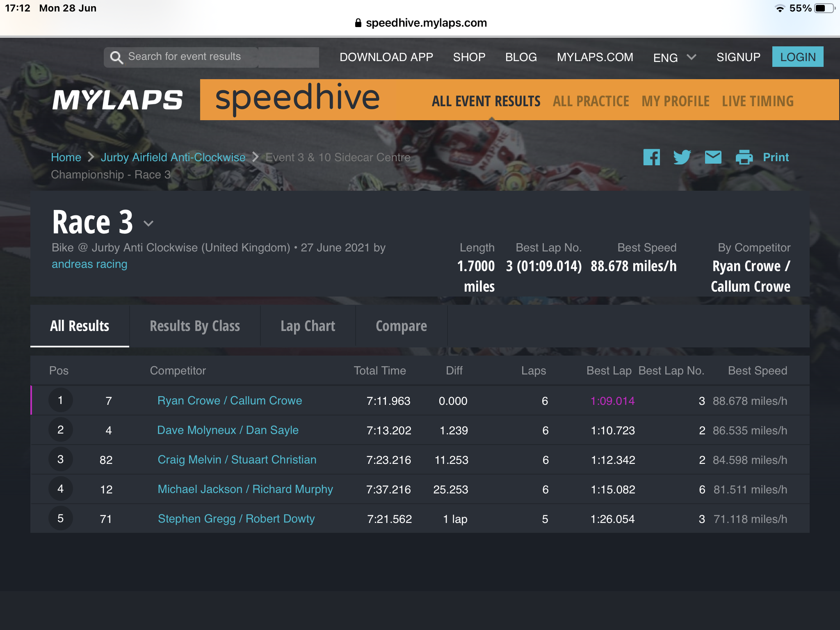Open Dave Molyneux / Dan Sayle result
This screenshot has height=630, width=840.
(228, 430)
